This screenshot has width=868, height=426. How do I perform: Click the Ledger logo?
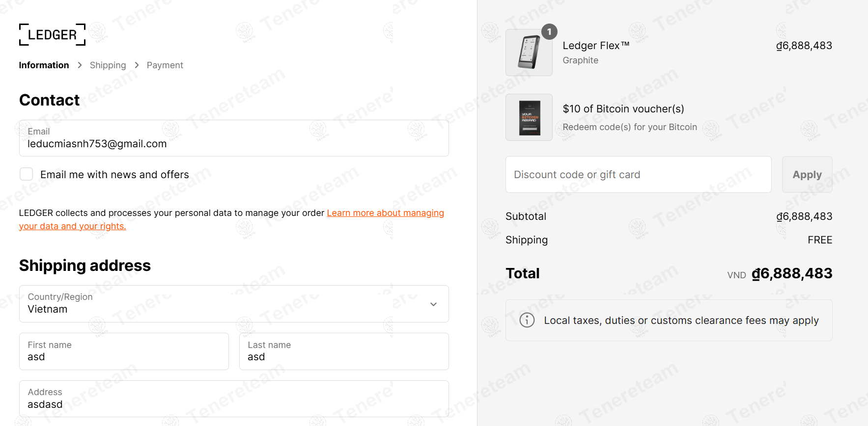(52, 34)
